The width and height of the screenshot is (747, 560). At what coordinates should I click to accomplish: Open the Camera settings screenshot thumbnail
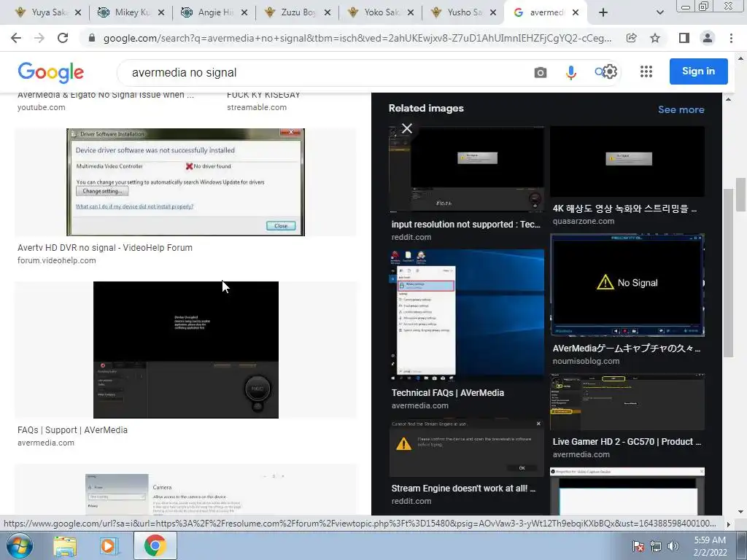(x=185, y=494)
